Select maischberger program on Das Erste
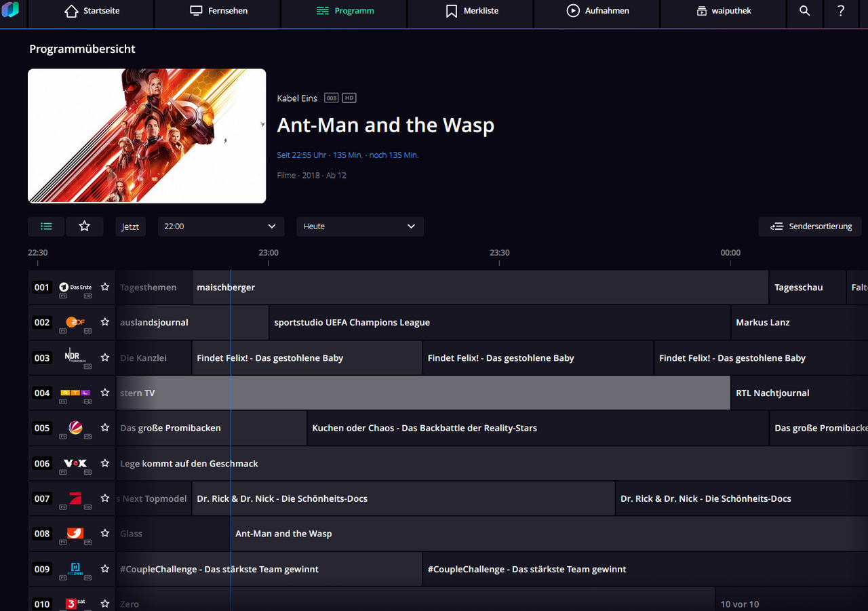This screenshot has height=611, width=868. click(480, 288)
